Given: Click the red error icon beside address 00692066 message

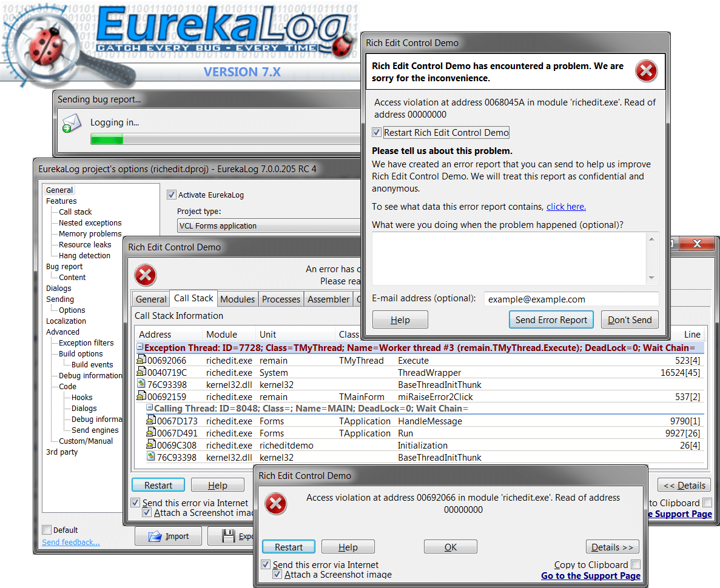Looking at the screenshot, I should pos(275,504).
